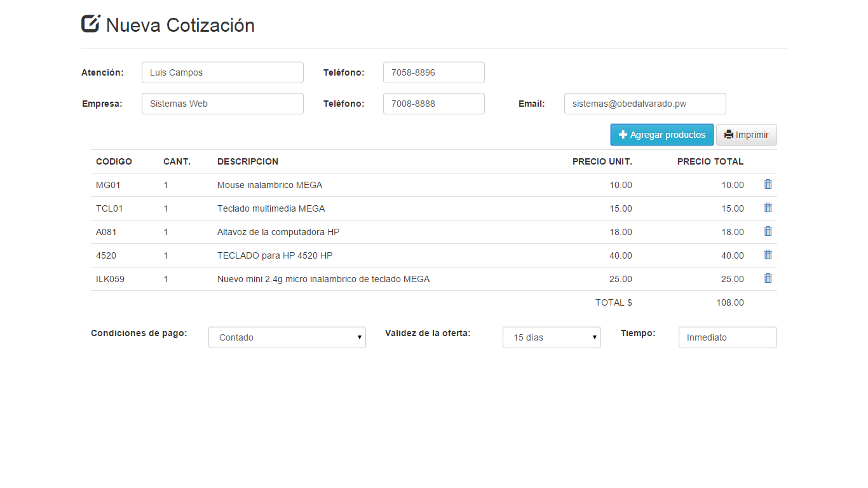Click the printer icon on Imprimir
This screenshot has height=488, width=868.
point(729,134)
